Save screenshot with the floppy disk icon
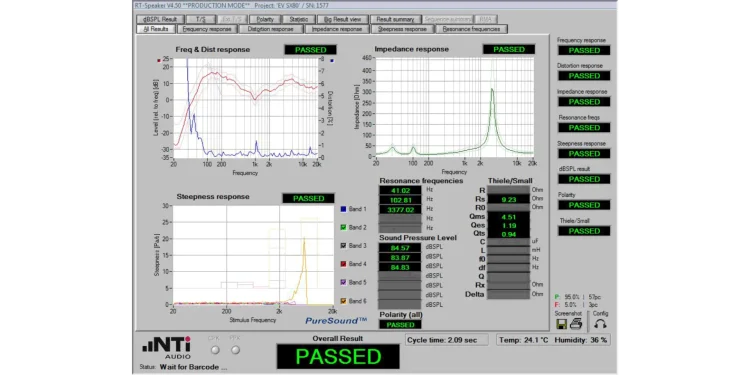 click(x=562, y=324)
